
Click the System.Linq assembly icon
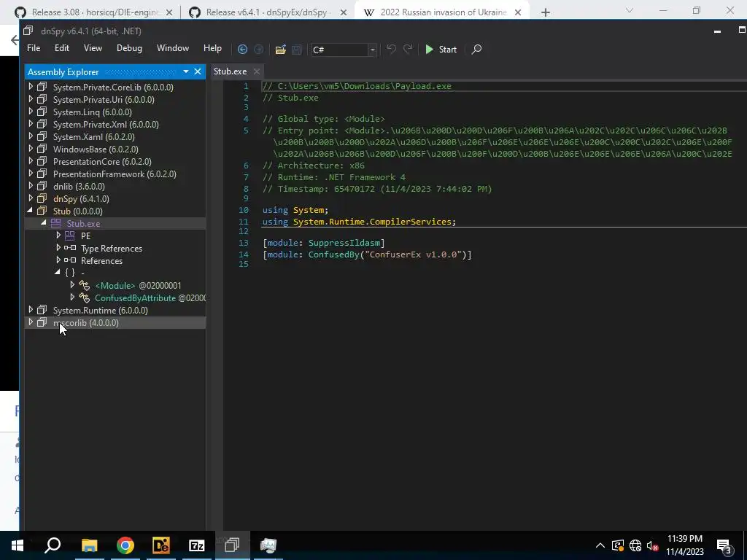click(x=42, y=112)
